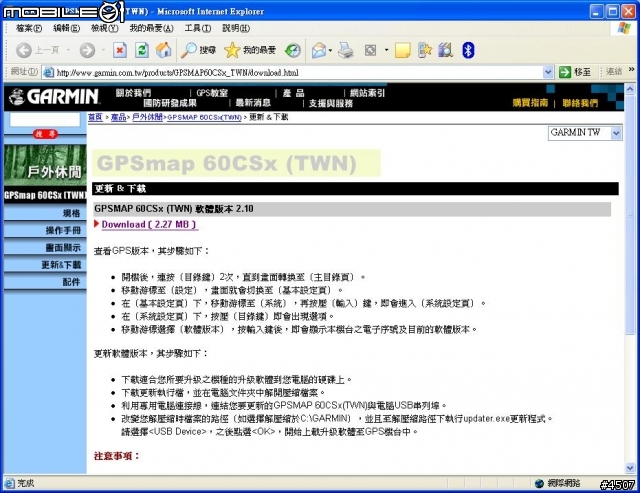Click 聯絡我們 link
Viewport: 640px width, 493px height.
pyautogui.click(x=580, y=103)
